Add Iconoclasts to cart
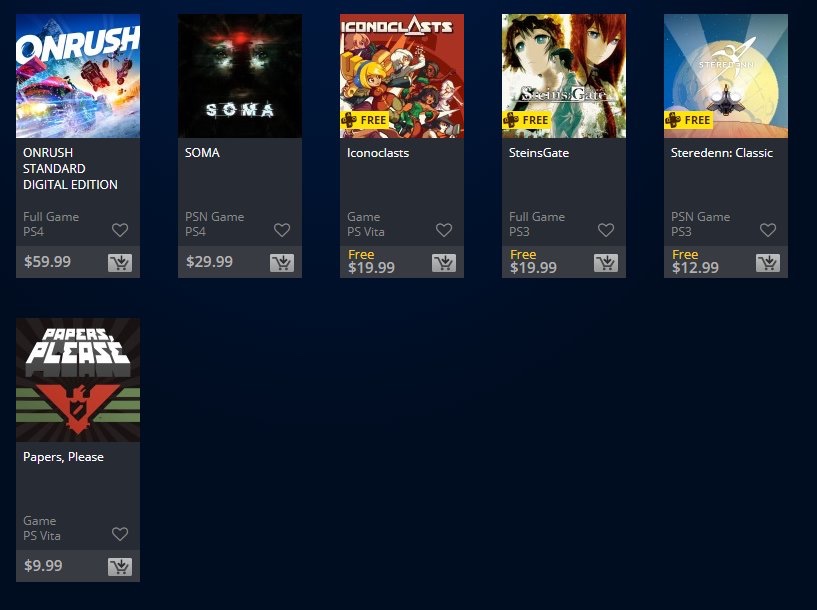 point(444,263)
